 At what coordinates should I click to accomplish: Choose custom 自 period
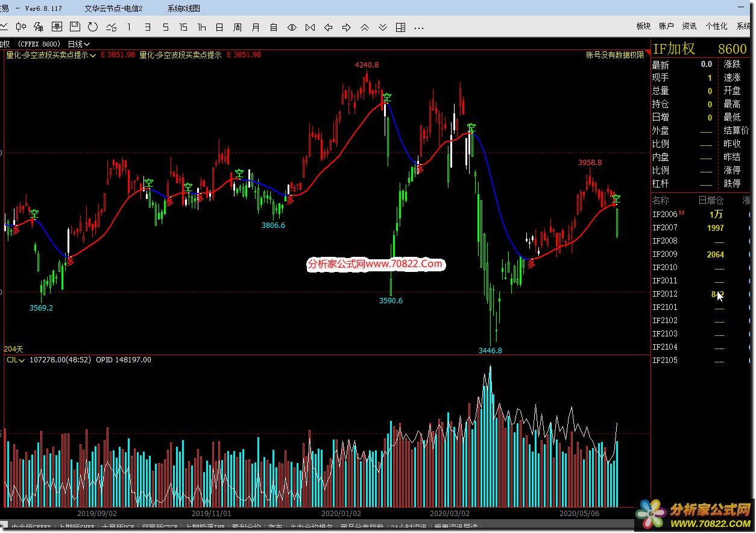coord(274,27)
